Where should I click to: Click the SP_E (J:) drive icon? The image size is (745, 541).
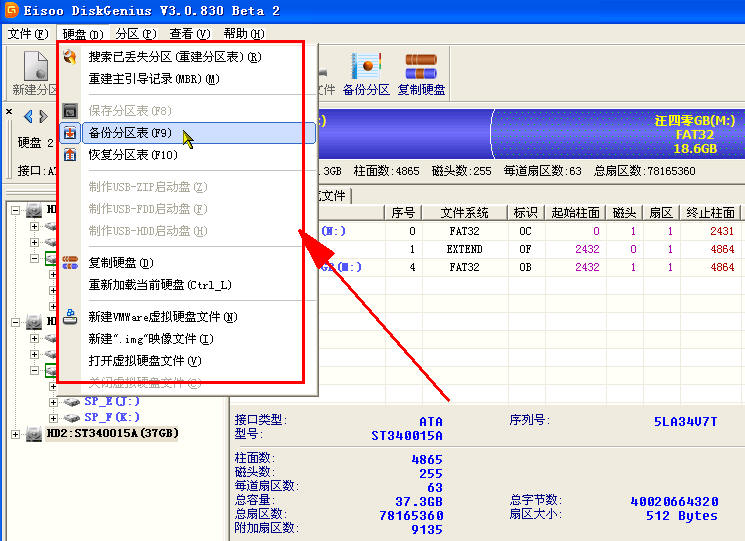(x=71, y=402)
